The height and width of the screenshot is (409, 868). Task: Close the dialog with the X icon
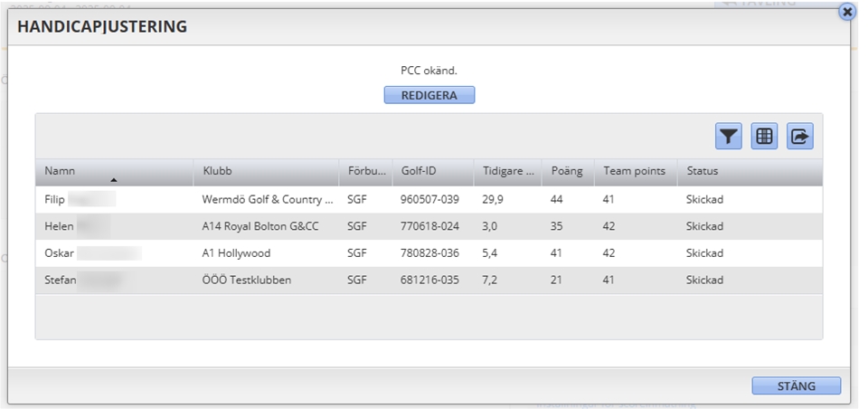tap(846, 12)
